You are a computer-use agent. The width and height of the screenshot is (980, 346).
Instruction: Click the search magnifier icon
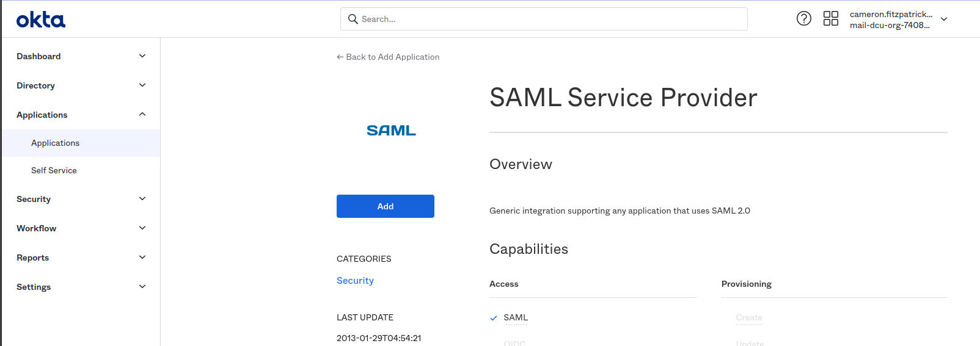coord(353,19)
